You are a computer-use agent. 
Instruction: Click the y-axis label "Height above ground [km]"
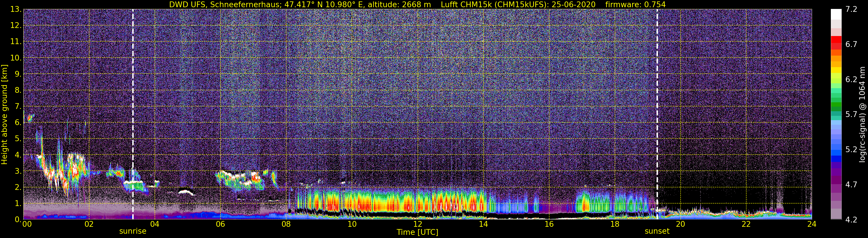(x=4, y=114)
